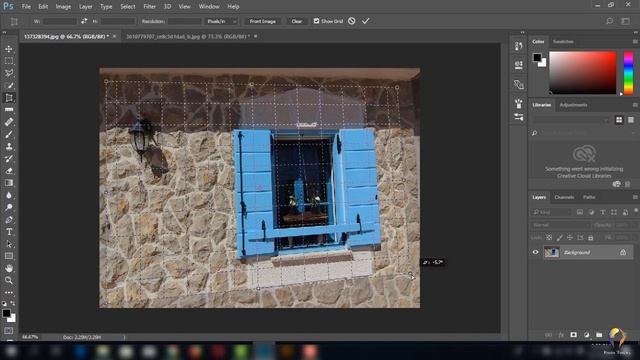Image resolution: width=640 pixels, height=360 pixels.
Task: Click the Front Image button
Action: tap(262, 21)
